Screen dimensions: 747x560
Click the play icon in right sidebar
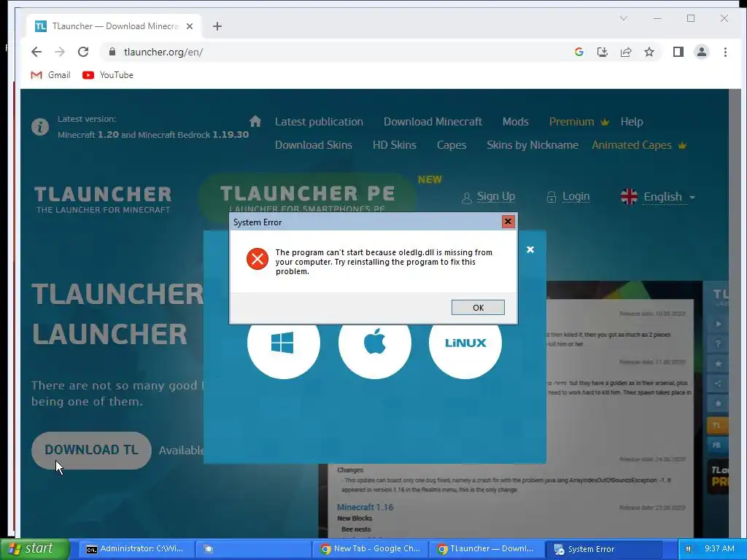point(718,324)
